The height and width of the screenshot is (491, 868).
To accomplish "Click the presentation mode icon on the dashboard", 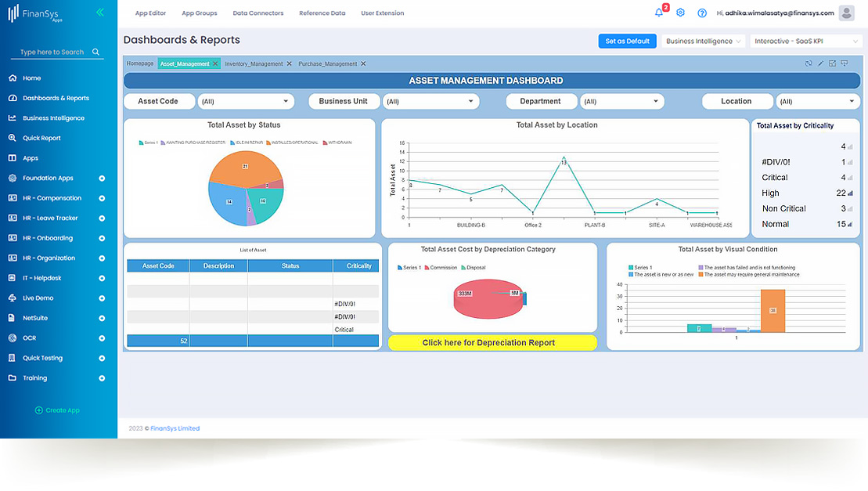I will 845,63.
